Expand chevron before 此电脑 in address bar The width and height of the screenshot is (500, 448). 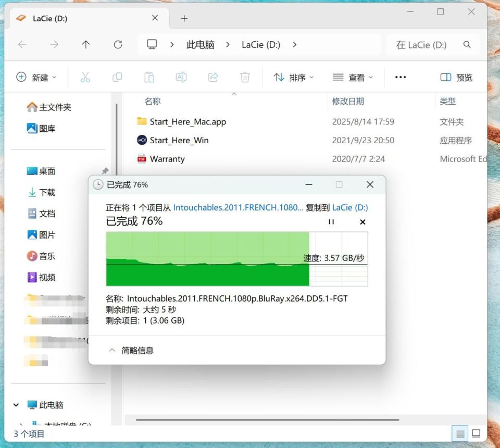click(172, 45)
